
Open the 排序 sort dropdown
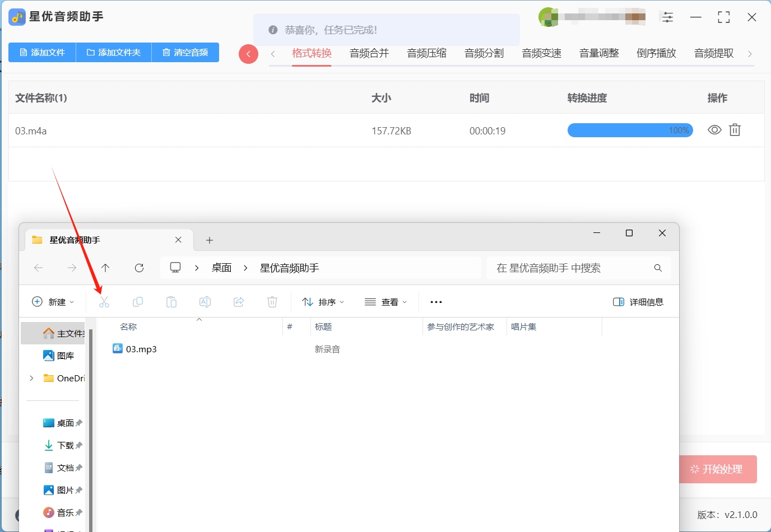click(x=323, y=302)
